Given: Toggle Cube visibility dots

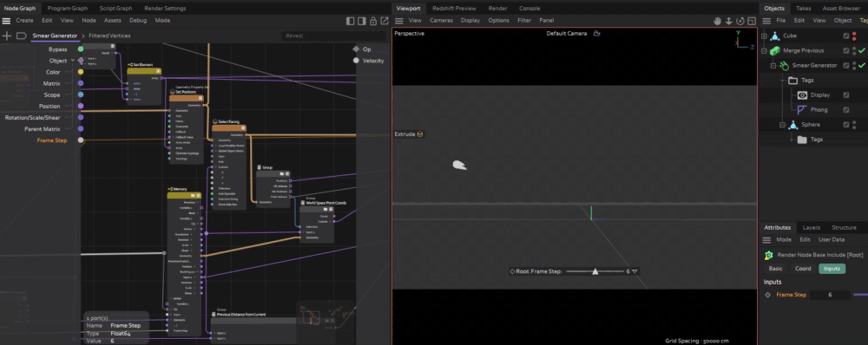Looking at the screenshot, I should [x=854, y=36].
